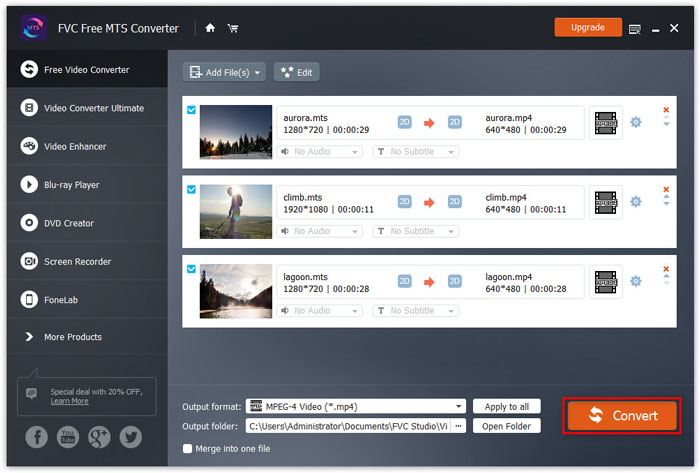The width and height of the screenshot is (700, 473).
Task: Browse output folder with the ellipsis button
Action: 458,426
